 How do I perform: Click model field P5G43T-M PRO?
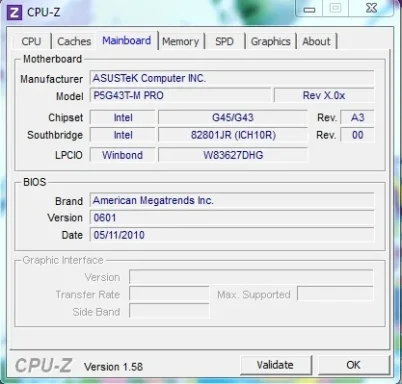pyautogui.click(x=180, y=96)
